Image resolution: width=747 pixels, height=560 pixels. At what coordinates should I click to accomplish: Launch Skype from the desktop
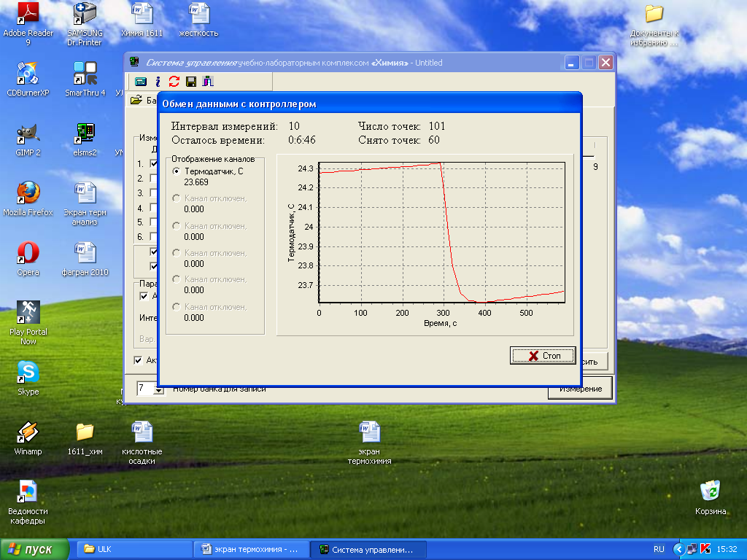tap(28, 378)
